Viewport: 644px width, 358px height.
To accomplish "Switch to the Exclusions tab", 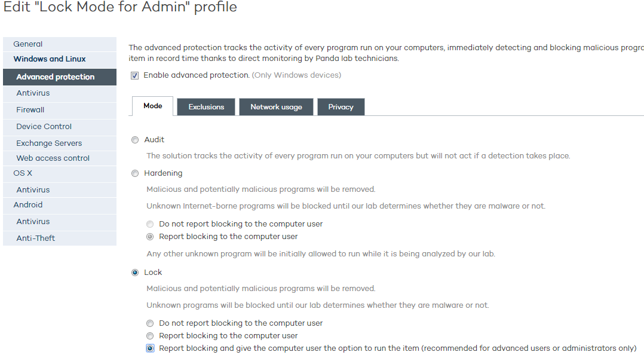I will click(206, 107).
